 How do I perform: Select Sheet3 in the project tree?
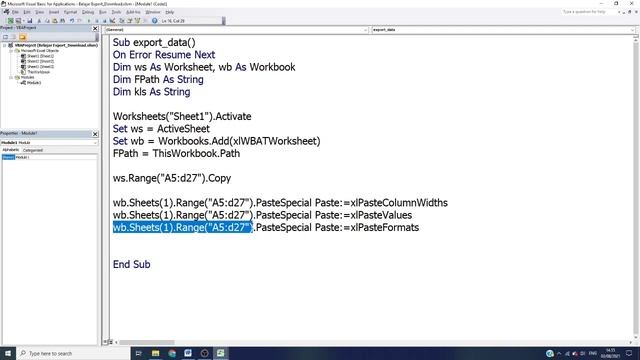coord(40,67)
